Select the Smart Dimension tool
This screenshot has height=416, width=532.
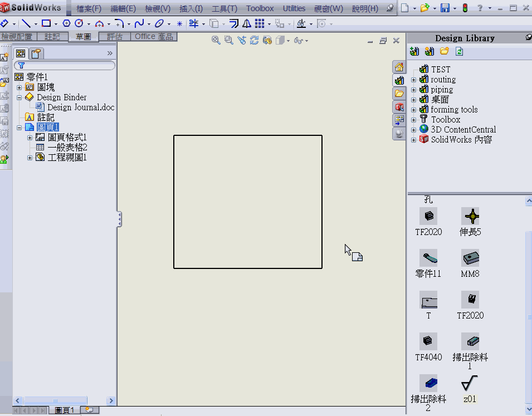[x=4, y=23]
